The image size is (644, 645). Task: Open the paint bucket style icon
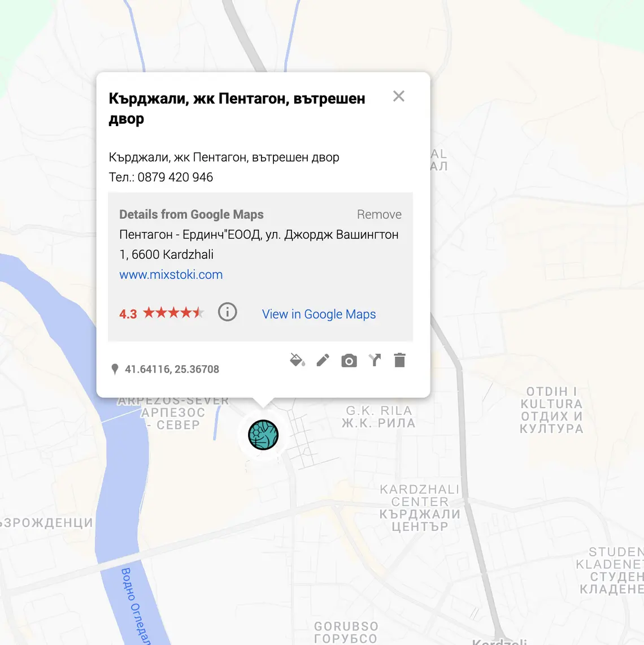[297, 360]
